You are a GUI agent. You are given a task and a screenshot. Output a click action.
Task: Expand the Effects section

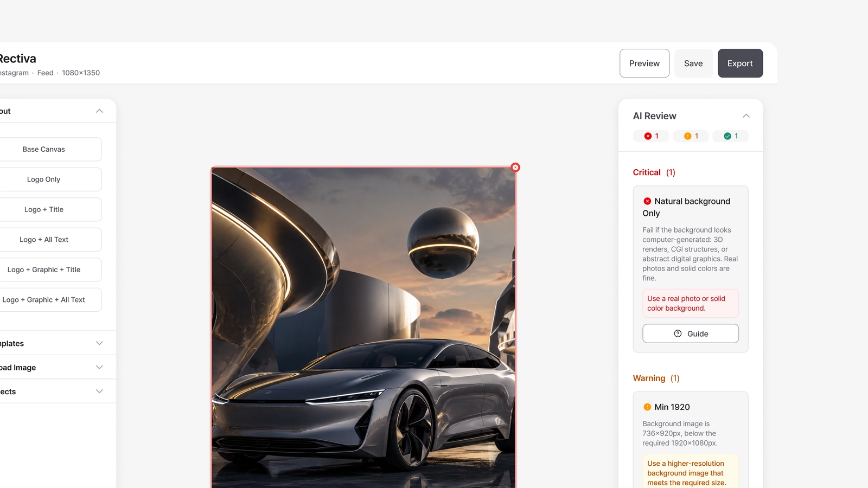click(99, 391)
